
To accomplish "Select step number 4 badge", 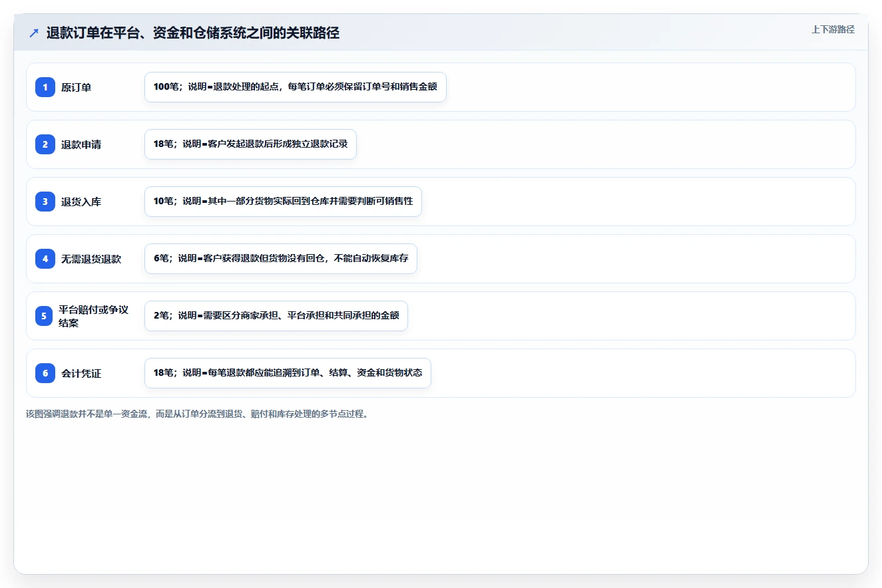I will (x=45, y=259).
